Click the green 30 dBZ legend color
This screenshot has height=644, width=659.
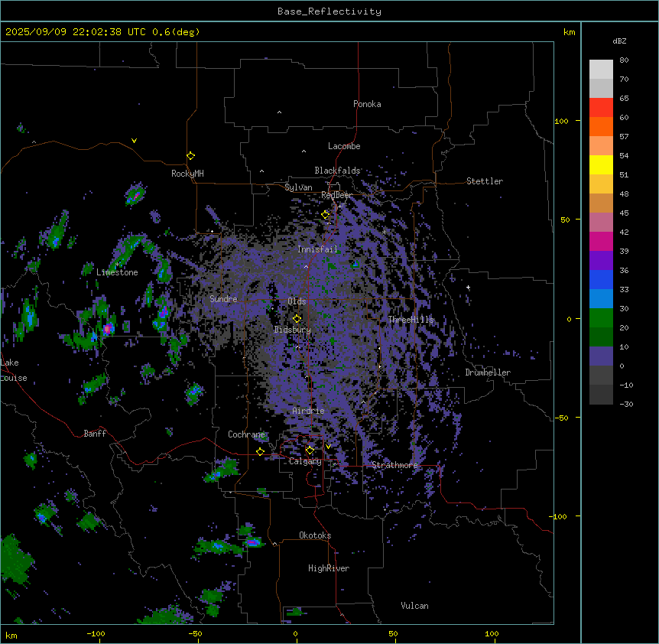601,317
